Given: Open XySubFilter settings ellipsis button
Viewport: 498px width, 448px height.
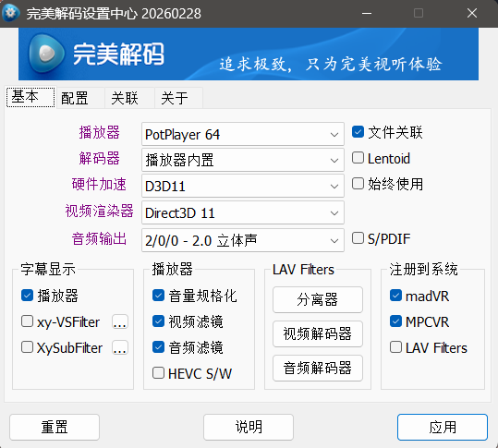Looking at the screenshot, I should [120, 347].
